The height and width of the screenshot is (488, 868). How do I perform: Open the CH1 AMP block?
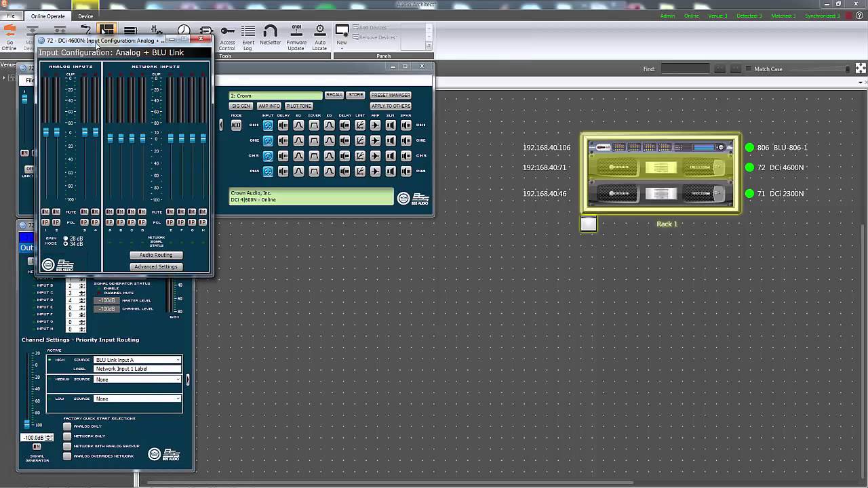pos(375,125)
